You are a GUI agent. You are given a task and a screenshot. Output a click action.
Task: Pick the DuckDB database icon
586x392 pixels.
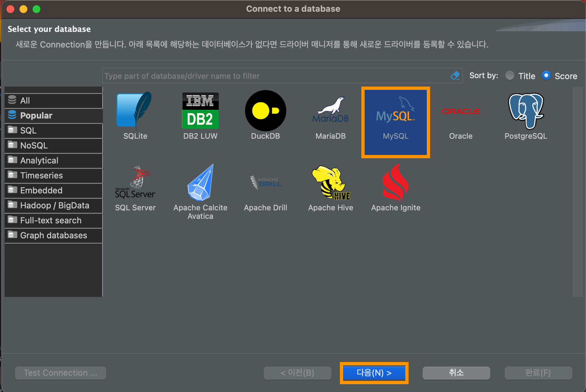(x=265, y=111)
